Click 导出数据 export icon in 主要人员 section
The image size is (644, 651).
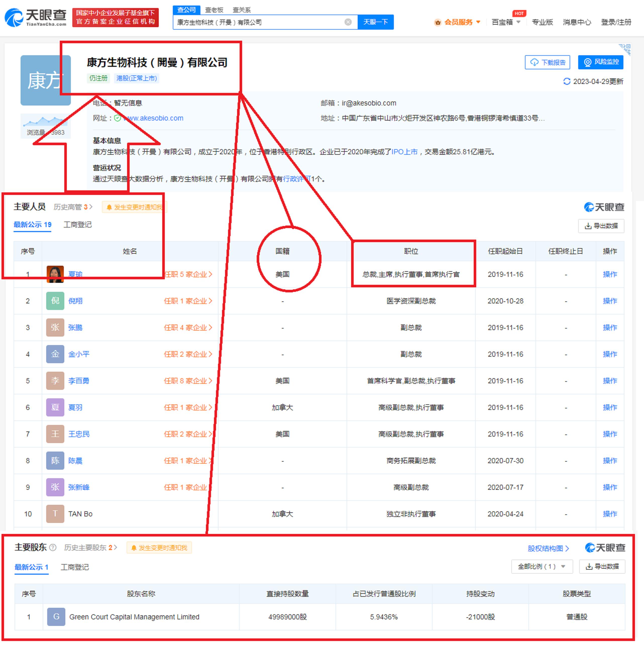588,226
